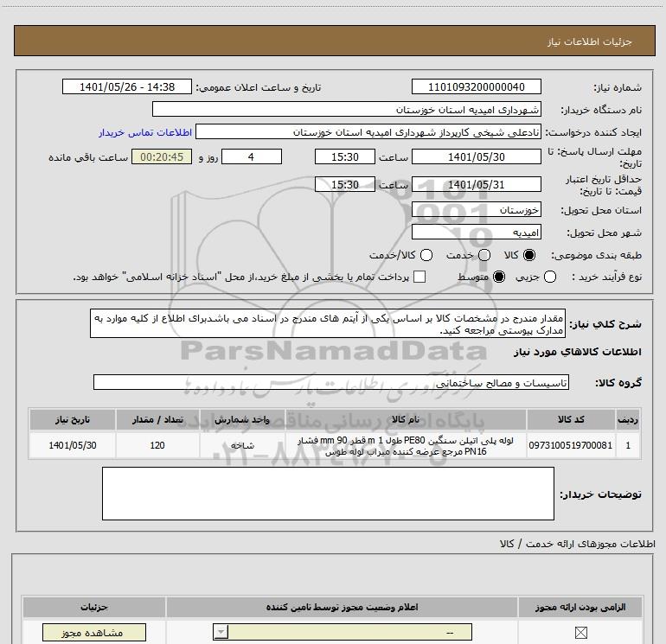
Task: Click the price validity time 15:30 field
Action: (x=345, y=185)
